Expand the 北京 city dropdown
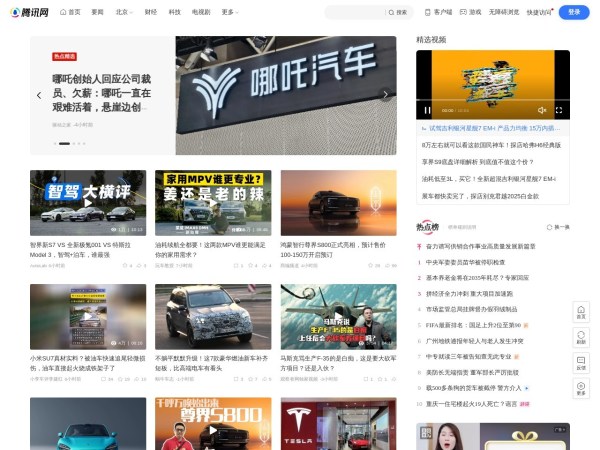 coord(125,12)
